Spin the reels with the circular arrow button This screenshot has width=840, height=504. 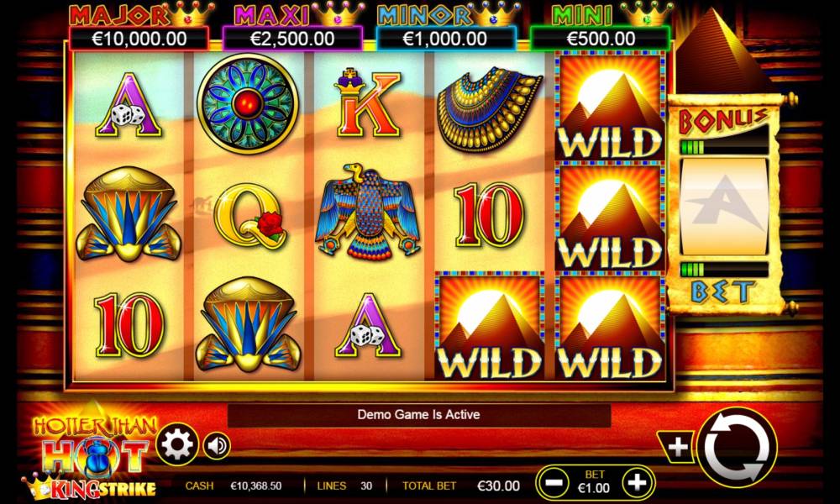[x=738, y=447]
